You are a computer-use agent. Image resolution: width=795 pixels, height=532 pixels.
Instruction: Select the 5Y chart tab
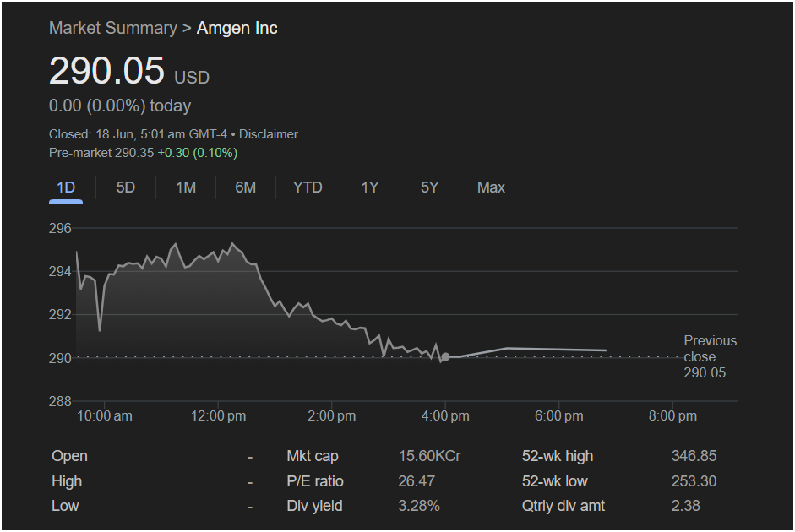click(429, 188)
